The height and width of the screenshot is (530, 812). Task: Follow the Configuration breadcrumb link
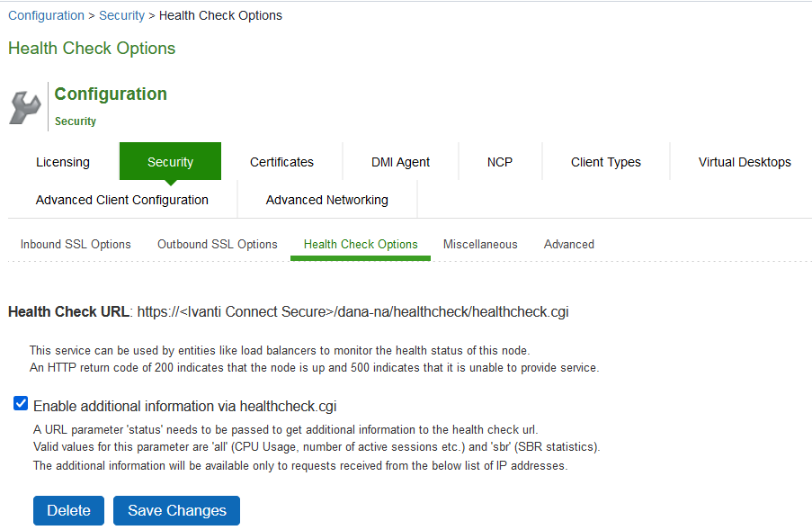point(46,15)
